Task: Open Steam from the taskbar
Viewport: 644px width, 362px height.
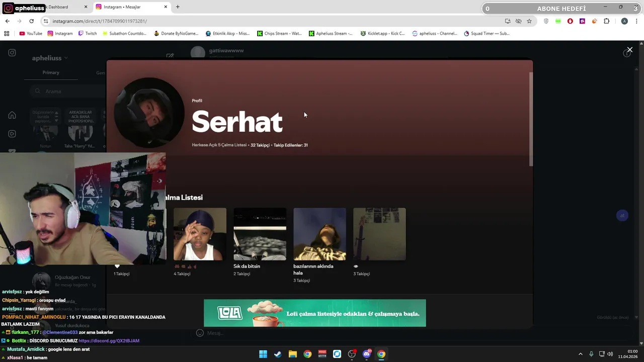Action: [278, 354]
